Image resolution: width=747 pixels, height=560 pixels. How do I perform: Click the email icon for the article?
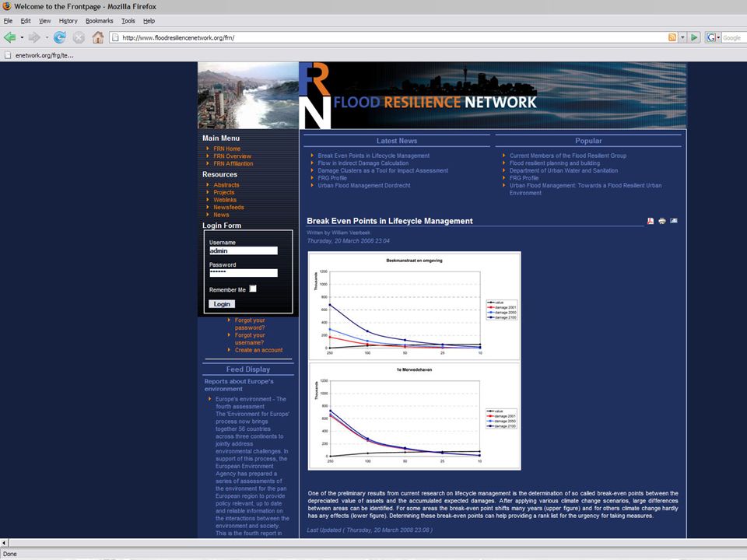tap(674, 220)
